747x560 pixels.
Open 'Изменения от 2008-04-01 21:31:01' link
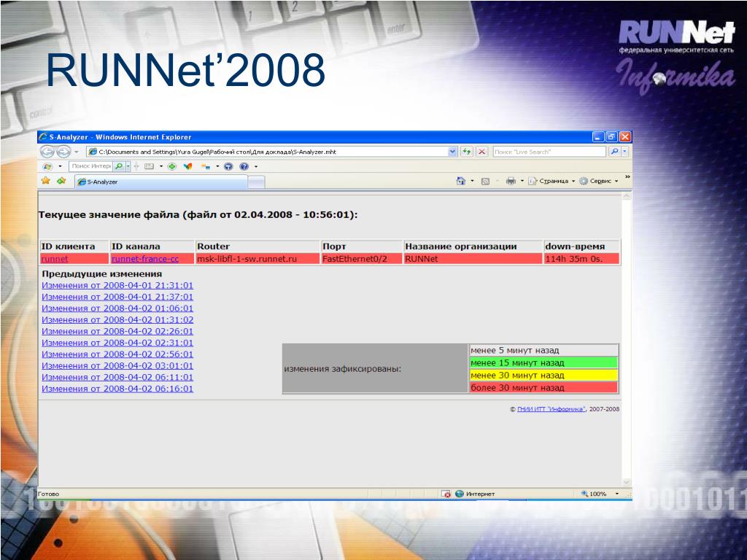pos(117,285)
